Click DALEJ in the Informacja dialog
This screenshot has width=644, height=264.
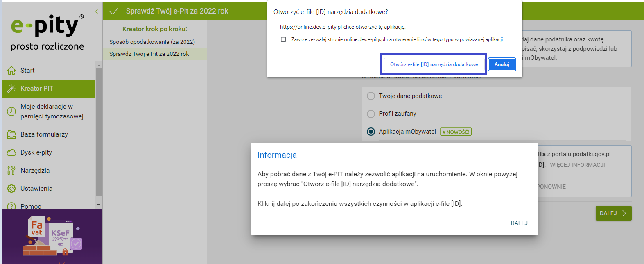pos(519,223)
